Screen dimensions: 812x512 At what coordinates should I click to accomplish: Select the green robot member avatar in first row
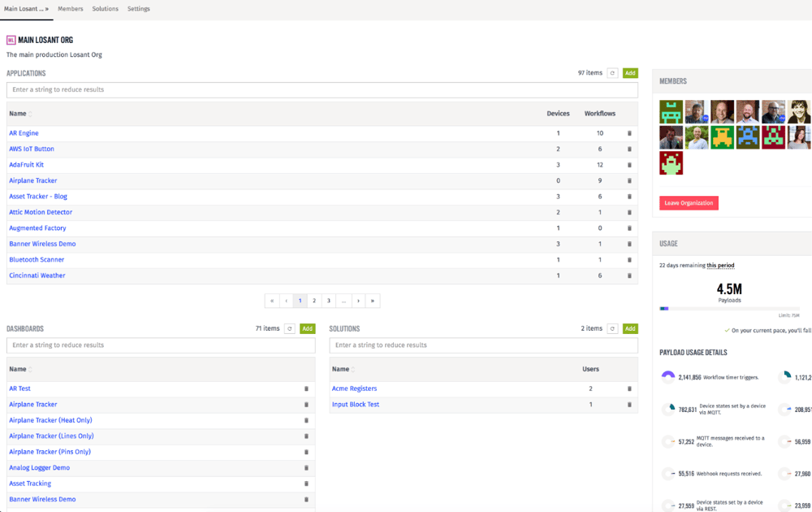point(672,112)
